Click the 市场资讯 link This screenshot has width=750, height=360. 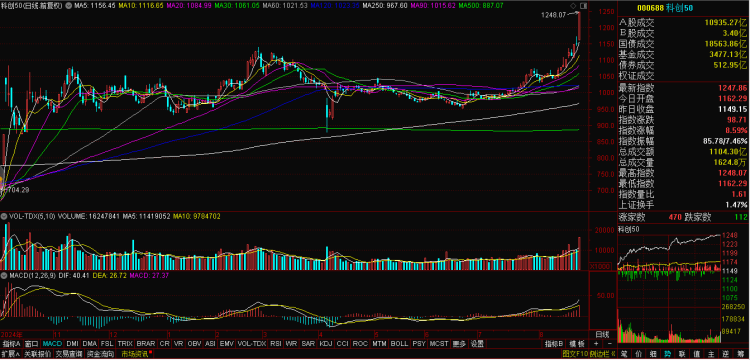click(x=135, y=354)
